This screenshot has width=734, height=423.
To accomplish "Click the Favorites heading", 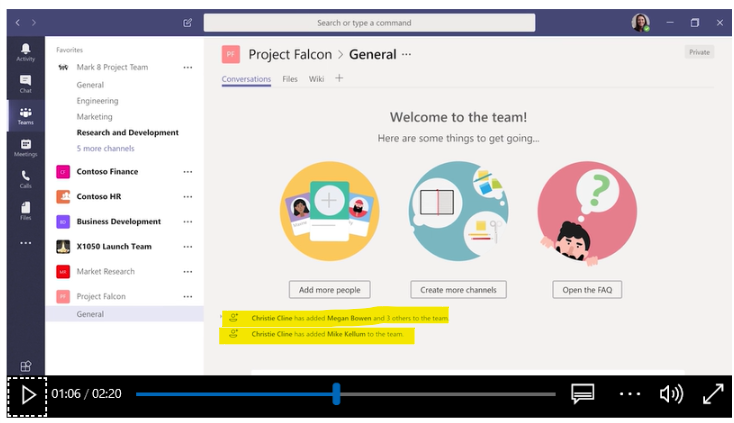I will click(69, 50).
